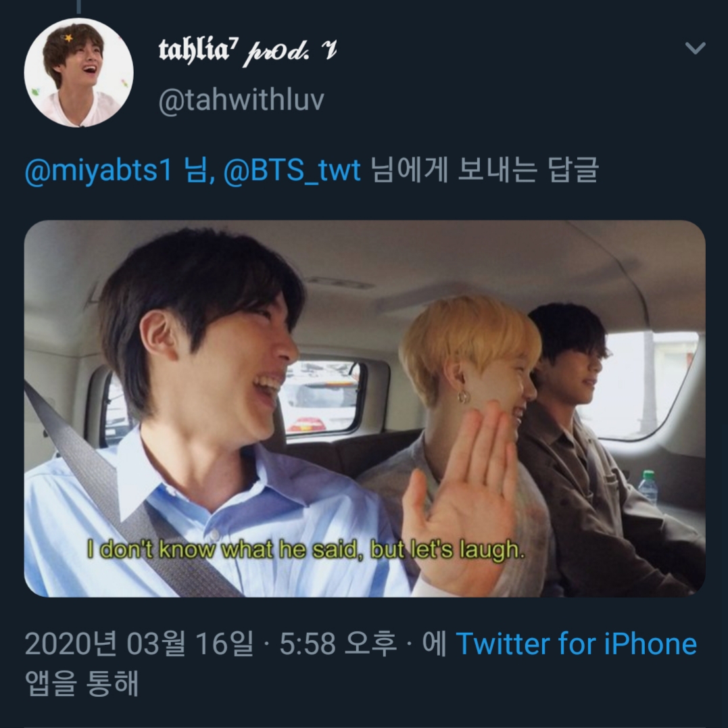Click the subtitle text in the photo
Viewport: 728px width, 728px height.
tap(306, 550)
